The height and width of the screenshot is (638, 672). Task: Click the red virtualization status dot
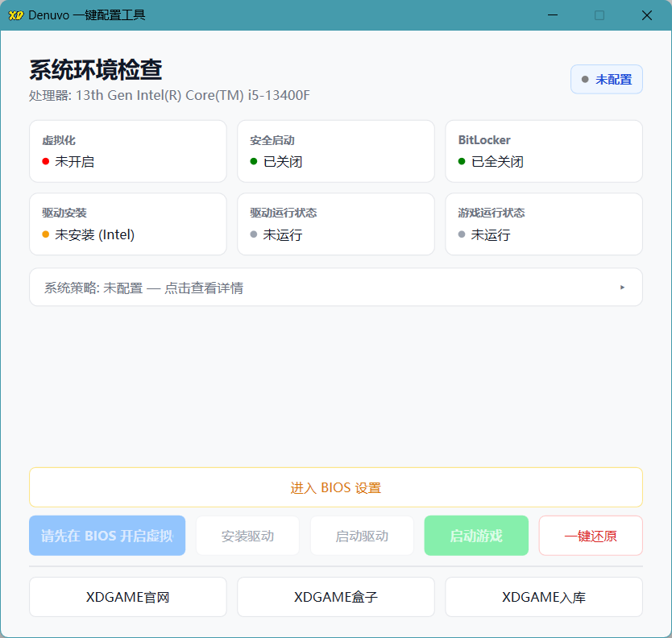[46, 161]
